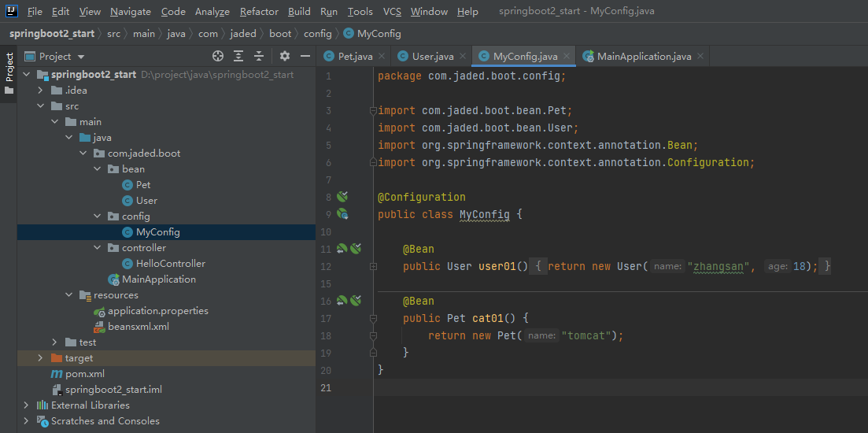Open Project view dropdown selector
Viewport: 868px width, 433px height.
click(x=81, y=57)
